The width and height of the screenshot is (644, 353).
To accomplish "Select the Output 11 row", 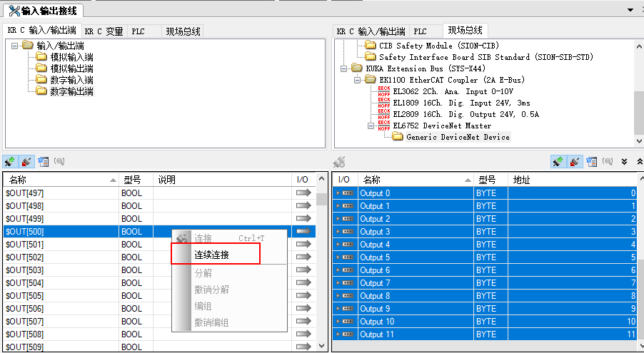I will tap(485, 334).
